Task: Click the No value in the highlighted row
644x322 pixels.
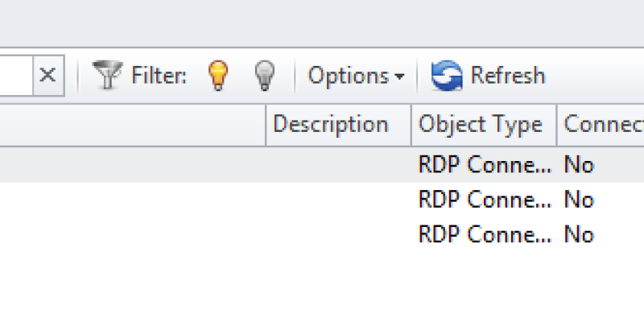Action: pyautogui.click(x=579, y=165)
